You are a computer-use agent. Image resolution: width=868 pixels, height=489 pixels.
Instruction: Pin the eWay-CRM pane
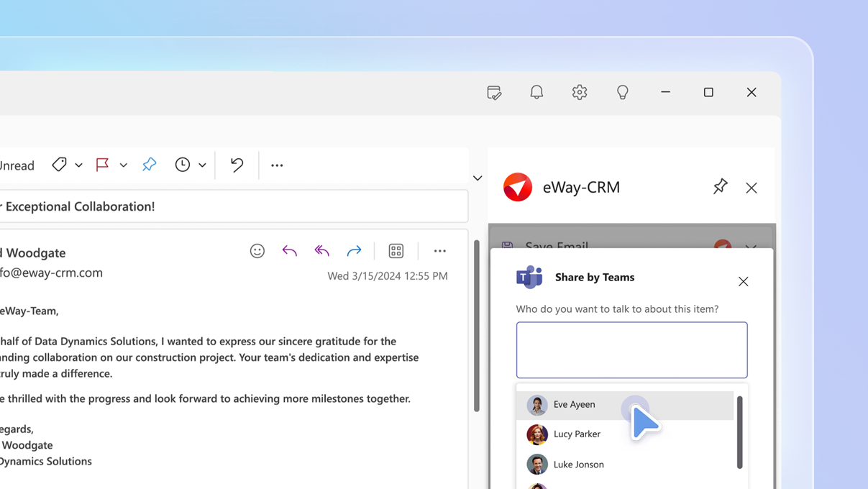click(720, 187)
